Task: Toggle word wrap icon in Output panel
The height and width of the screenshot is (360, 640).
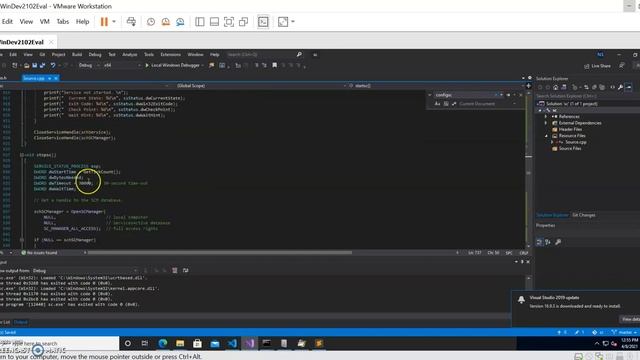Action: tap(186, 271)
